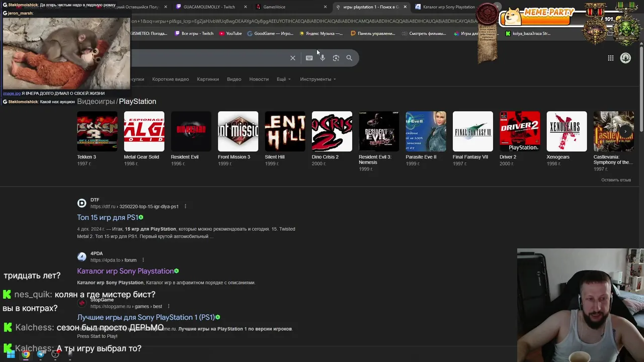Start voice search with the microphone icon
Viewport: 644px width, 362px height.
[x=323, y=58]
